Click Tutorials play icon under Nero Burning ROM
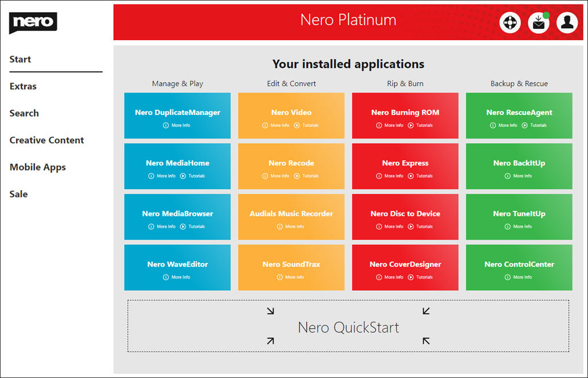The image size is (588, 378). coord(411,125)
